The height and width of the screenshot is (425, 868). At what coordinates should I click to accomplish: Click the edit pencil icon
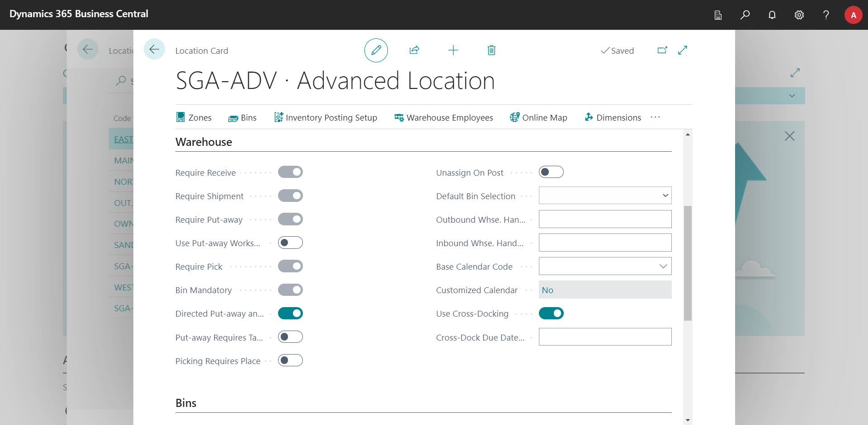click(376, 50)
